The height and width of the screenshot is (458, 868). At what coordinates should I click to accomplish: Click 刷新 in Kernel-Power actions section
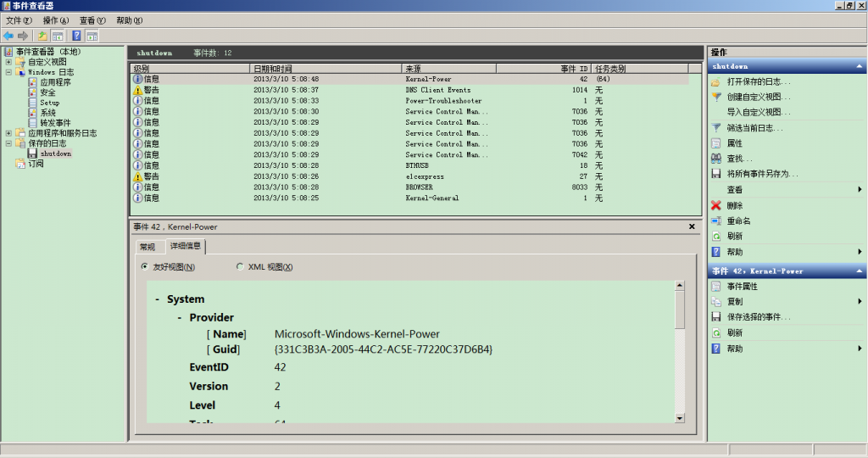pos(735,332)
